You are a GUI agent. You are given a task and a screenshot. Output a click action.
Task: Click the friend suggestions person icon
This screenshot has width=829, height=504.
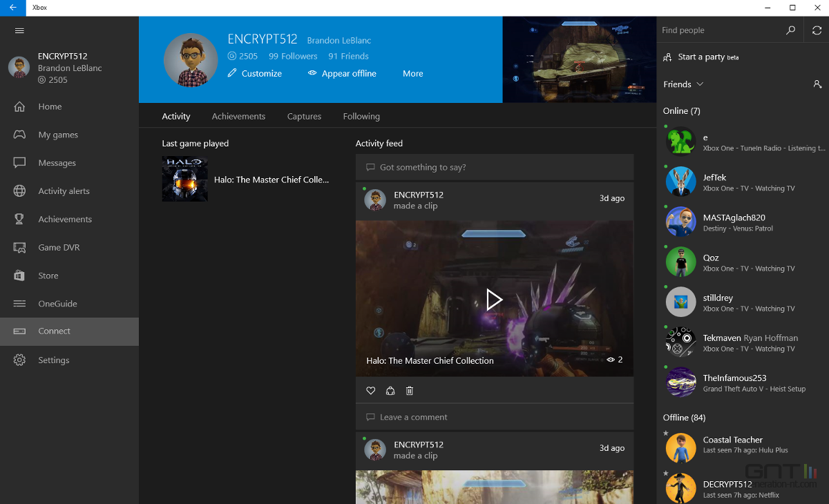point(817,84)
